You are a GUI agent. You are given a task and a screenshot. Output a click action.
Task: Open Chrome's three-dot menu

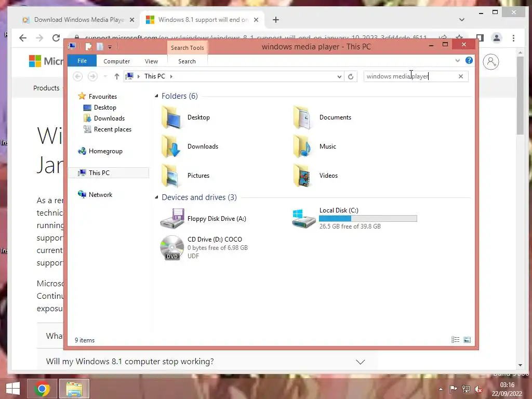pos(514,37)
